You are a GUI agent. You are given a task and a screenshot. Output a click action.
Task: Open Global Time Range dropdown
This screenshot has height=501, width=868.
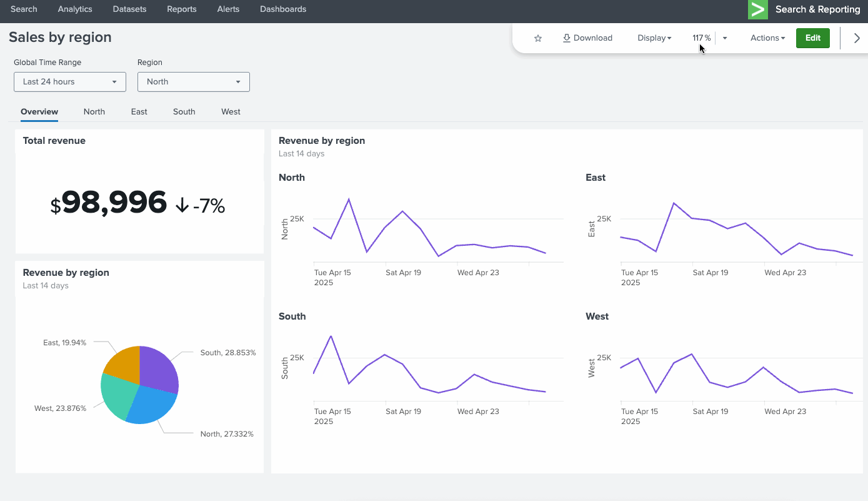[x=70, y=82]
